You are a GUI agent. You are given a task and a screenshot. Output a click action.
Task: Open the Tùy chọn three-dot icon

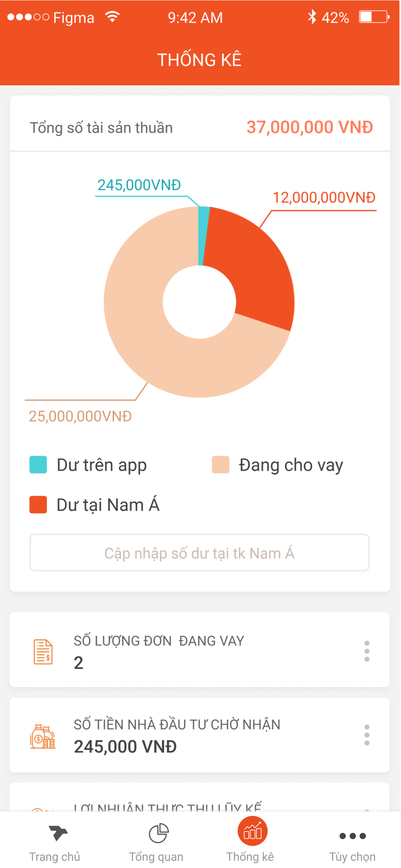(352, 835)
